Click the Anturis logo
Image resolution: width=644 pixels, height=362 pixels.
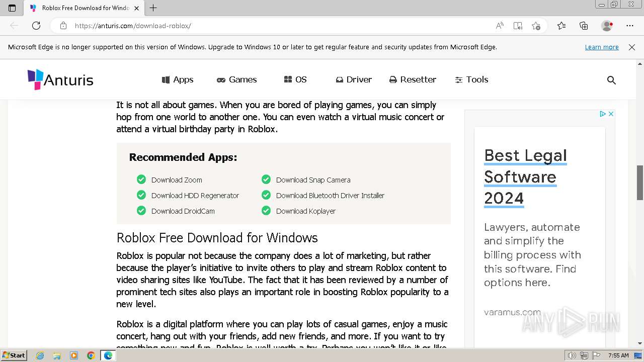60,79
